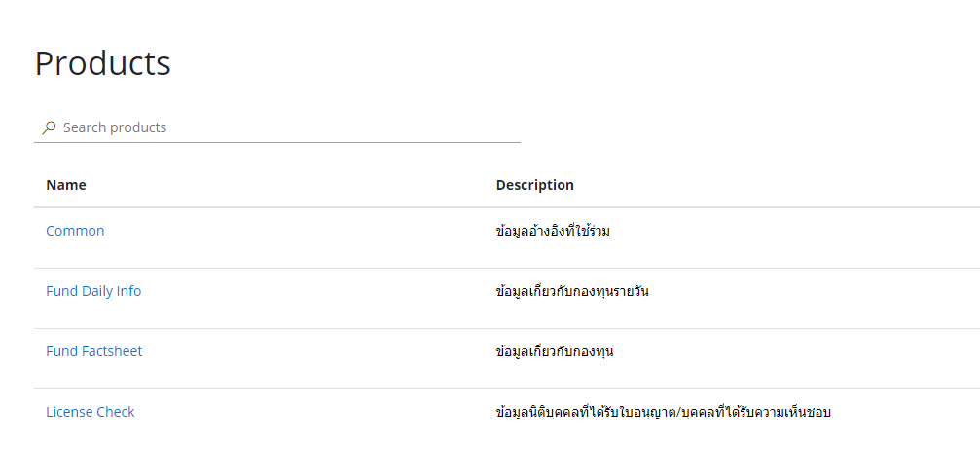This screenshot has height=473, width=980.
Task: Open the License Check product link
Action: 91,412
